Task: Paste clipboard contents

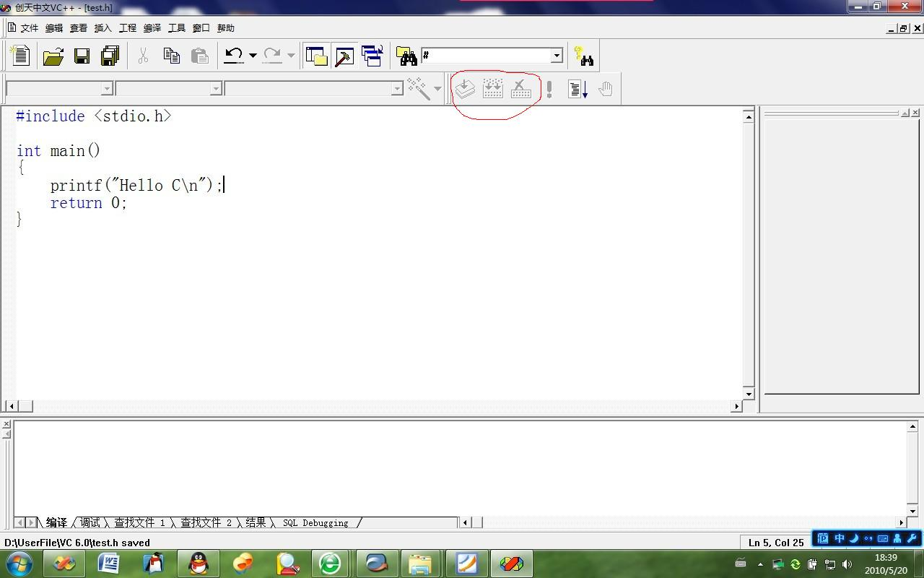Action: [199, 56]
